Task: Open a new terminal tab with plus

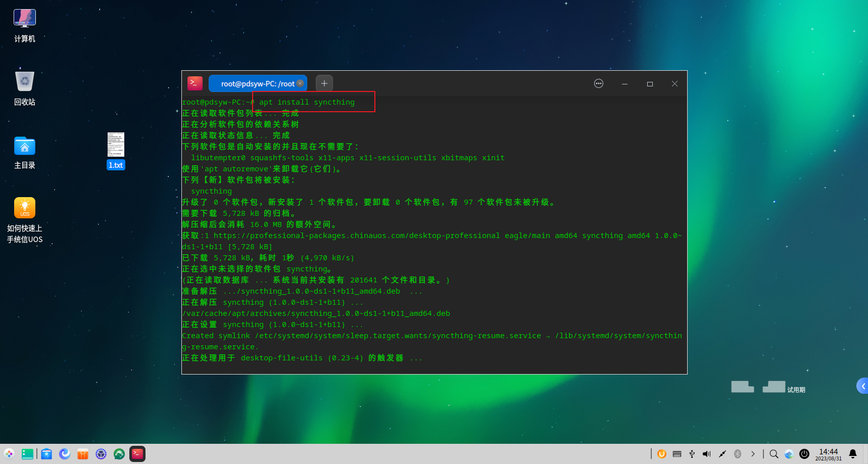Action: point(324,83)
